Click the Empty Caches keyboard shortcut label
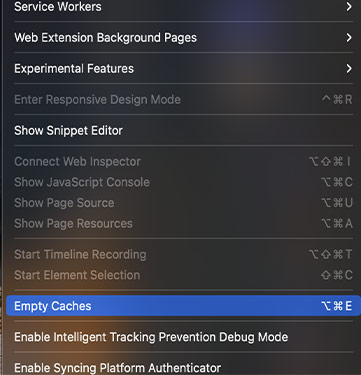The height and width of the screenshot is (375, 361). coord(336,306)
